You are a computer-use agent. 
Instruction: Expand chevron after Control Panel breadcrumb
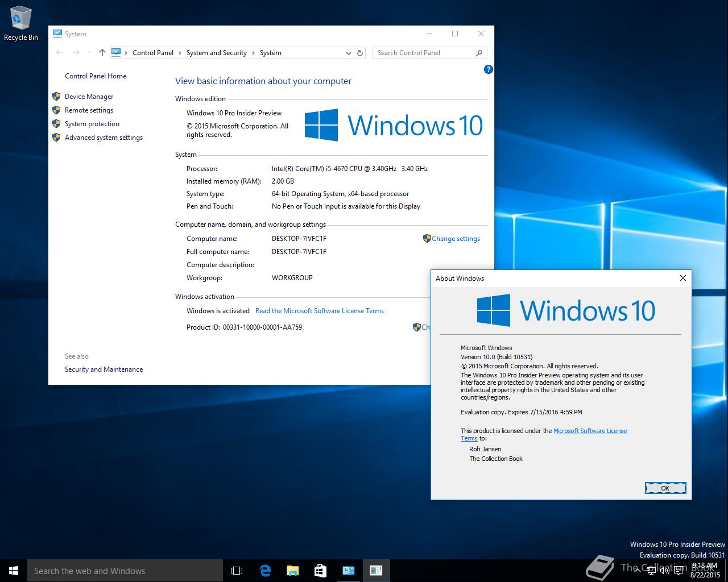[180, 53]
